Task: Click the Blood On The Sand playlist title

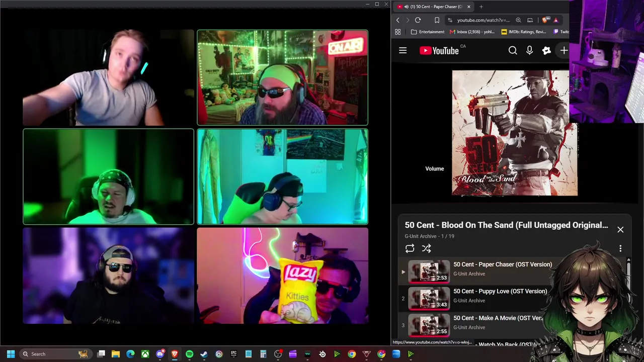Action: [x=506, y=225]
